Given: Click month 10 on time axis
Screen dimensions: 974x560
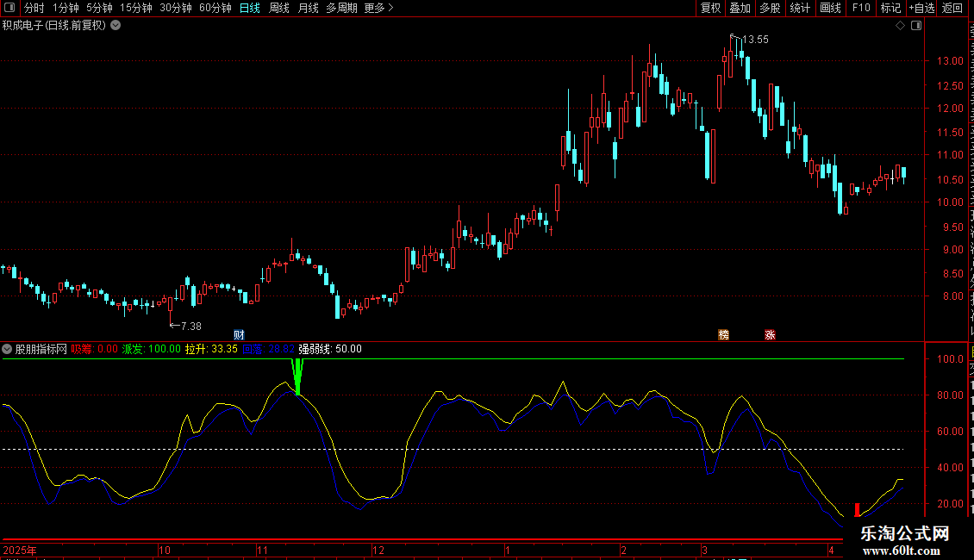Looking at the screenshot, I should click(x=165, y=550).
